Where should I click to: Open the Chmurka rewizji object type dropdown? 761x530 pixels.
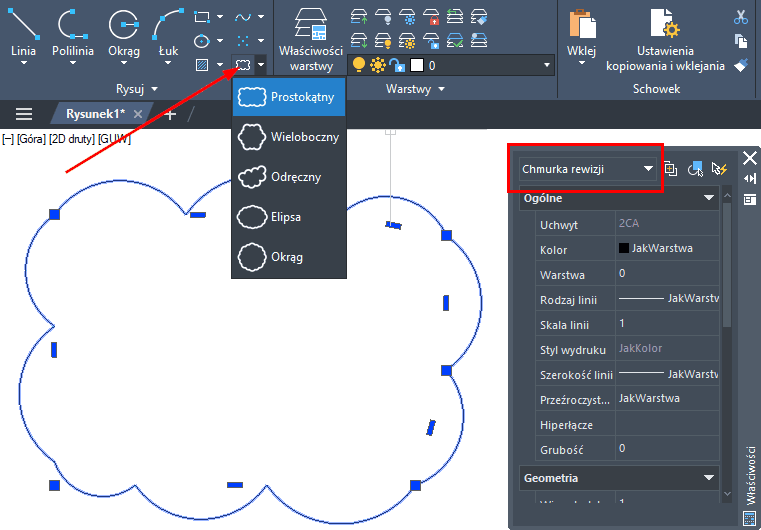pyautogui.click(x=588, y=169)
